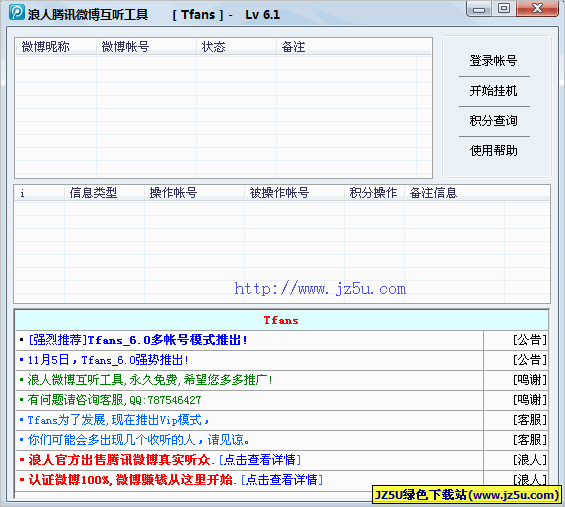This screenshot has width=565, height=507.
Task: Click [点击查看详情] after 认证微博100%
Action: pos(282,480)
